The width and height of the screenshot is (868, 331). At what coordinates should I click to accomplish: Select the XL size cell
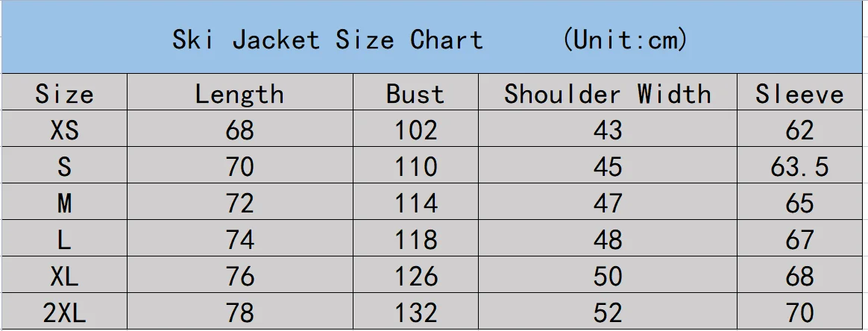(x=64, y=277)
